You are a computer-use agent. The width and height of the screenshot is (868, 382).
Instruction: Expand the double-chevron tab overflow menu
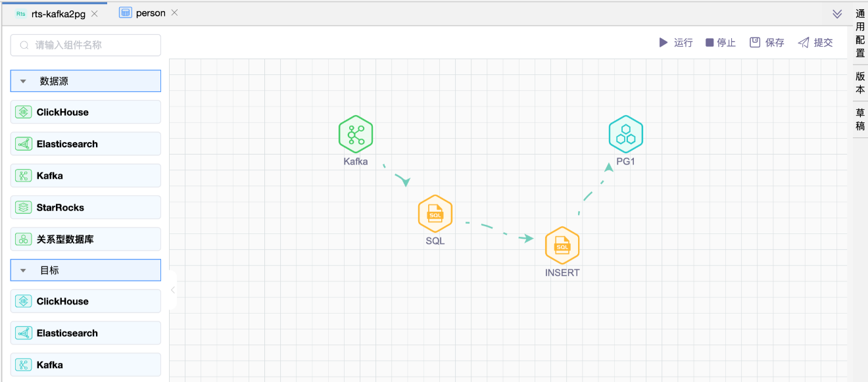coord(837,14)
